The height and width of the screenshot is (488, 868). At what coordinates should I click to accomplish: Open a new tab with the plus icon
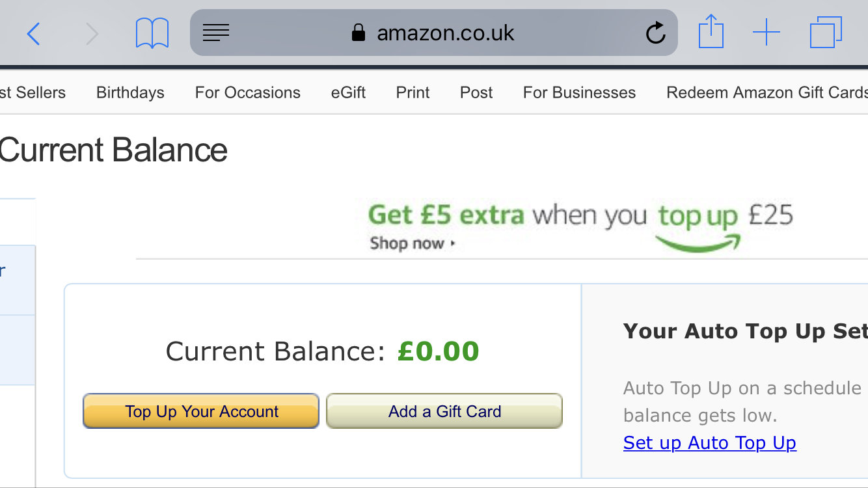766,33
